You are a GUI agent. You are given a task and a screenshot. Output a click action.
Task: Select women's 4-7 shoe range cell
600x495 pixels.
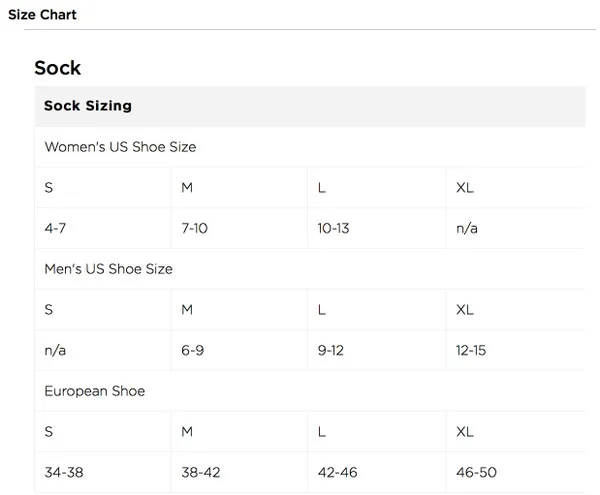click(103, 228)
